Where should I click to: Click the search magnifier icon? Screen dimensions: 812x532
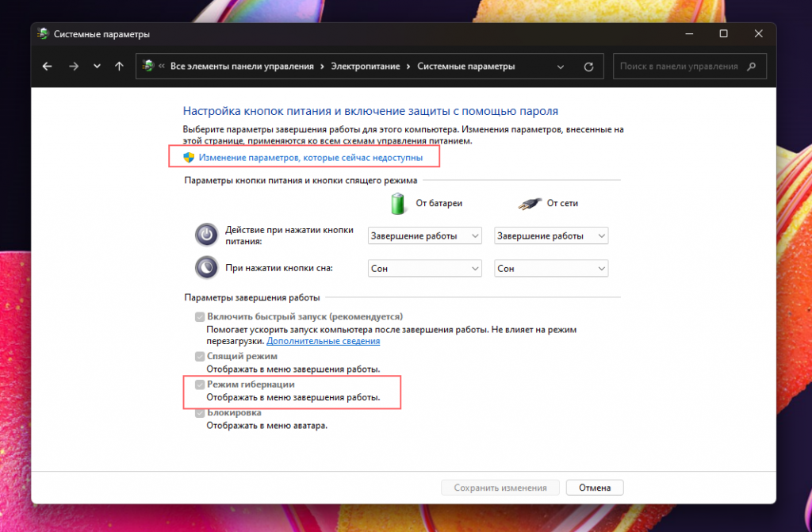pyautogui.click(x=752, y=67)
